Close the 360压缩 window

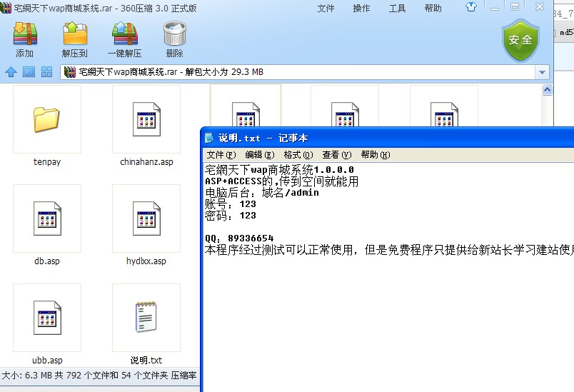coord(540,6)
